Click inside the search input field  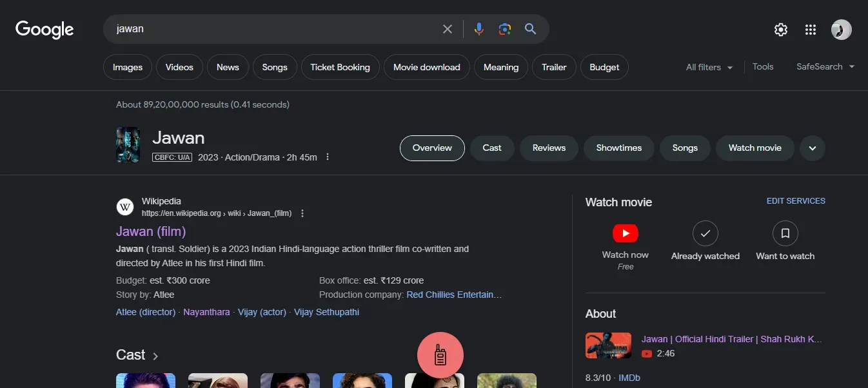tap(274, 29)
